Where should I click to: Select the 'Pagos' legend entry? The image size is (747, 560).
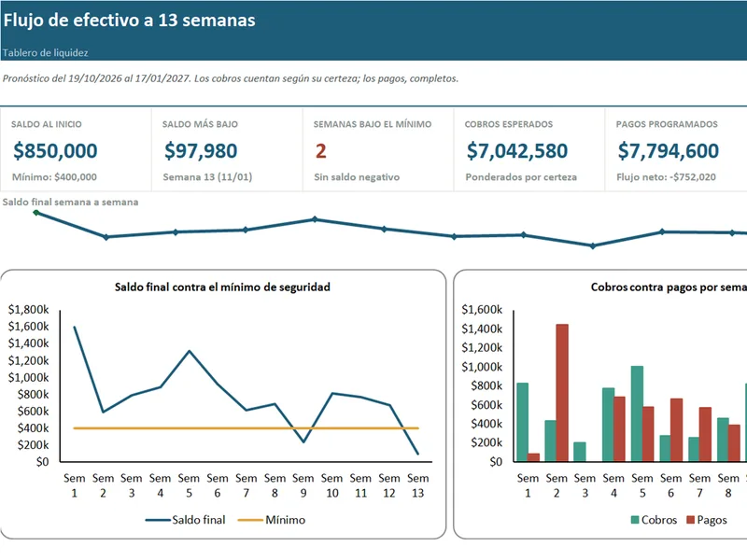(707, 520)
